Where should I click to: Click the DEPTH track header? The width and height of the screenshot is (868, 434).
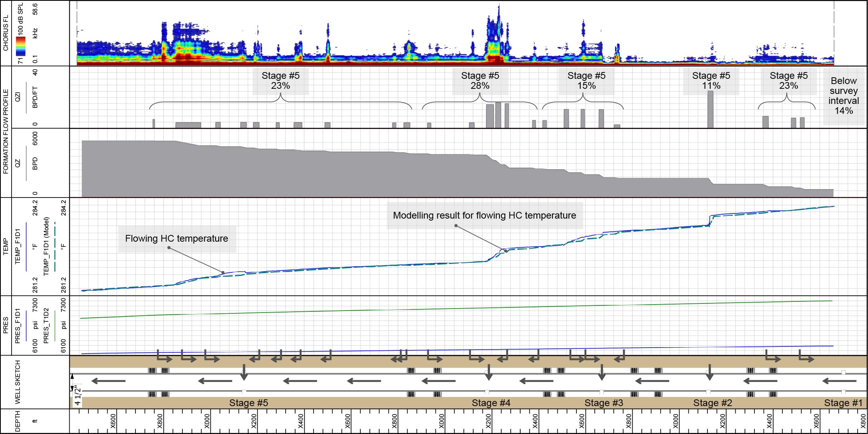(18, 421)
